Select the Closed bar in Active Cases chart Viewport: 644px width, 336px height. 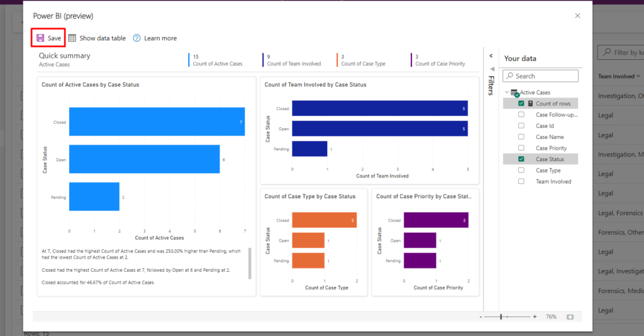click(157, 121)
